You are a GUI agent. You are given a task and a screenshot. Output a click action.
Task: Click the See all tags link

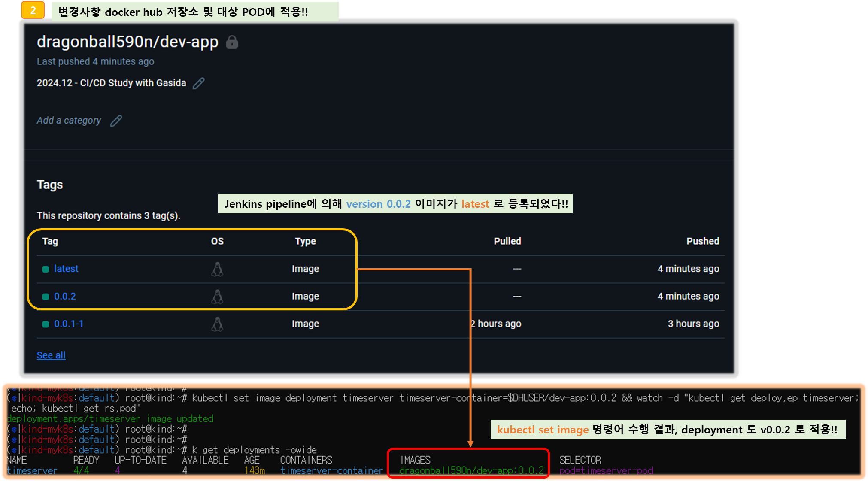coord(51,355)
